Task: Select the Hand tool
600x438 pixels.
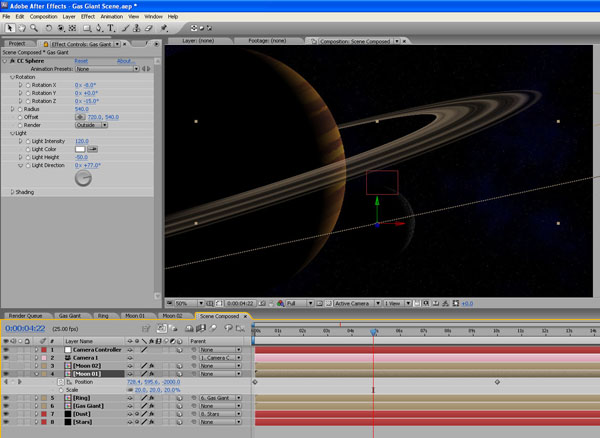Action: click(20, 28)
